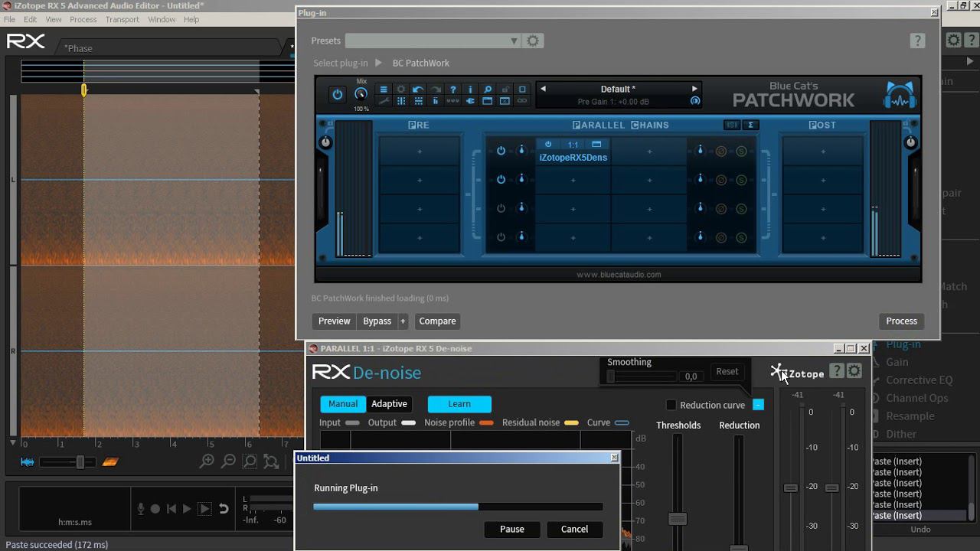Select Adaptive mode in De-noise

coord(389,403)
